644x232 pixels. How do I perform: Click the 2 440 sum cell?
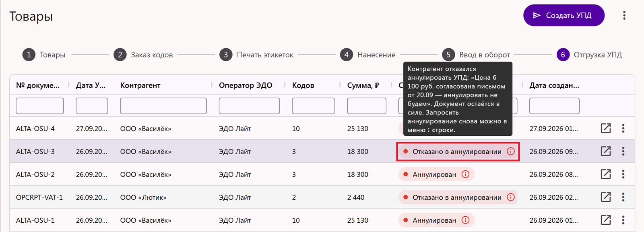point(356,197)
